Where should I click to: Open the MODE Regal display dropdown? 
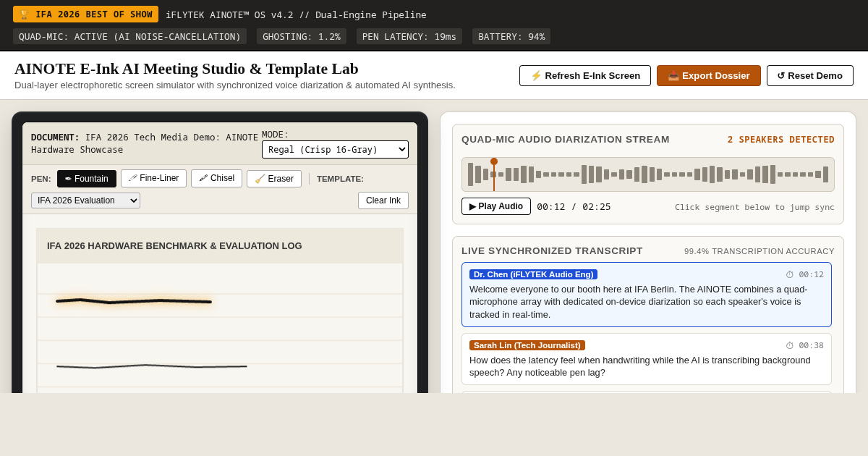click(335, 150)
